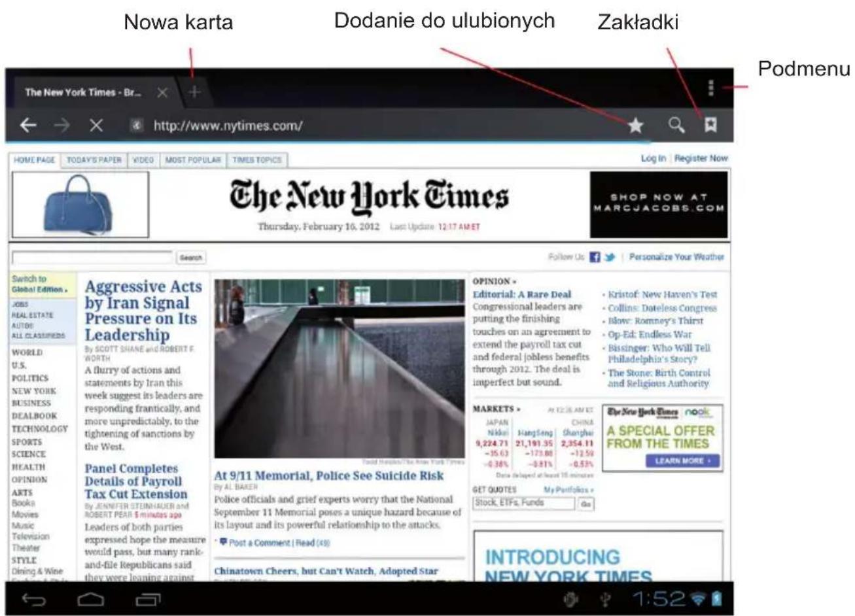Click the NYT site search box
Screen dimensions: 855x616
tap(92, 257)
